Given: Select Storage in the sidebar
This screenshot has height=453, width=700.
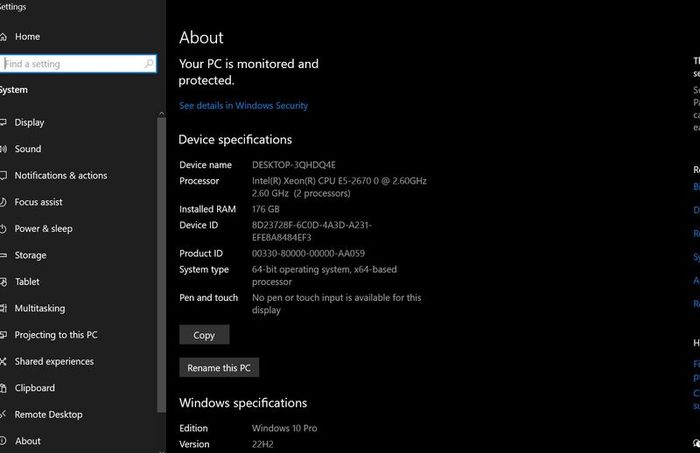Looking at the screenshot, I should pos(30,255).
